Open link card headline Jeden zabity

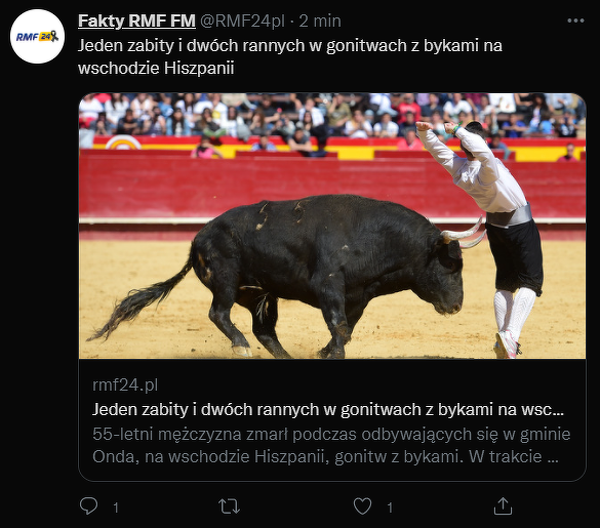(x=328, y=409)
